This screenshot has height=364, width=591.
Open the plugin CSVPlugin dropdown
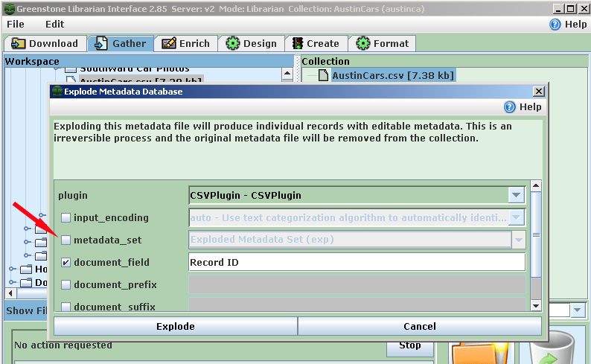(516, 196)
